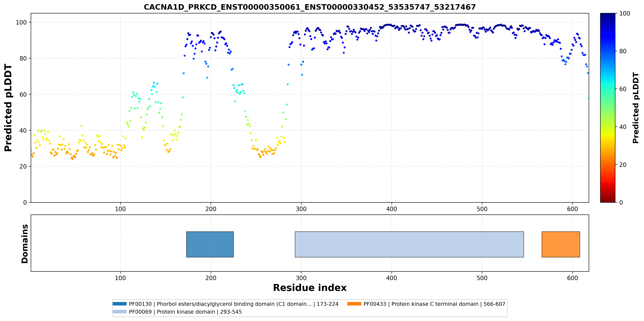644x321 pixels.
Task: Click the pLDDT colorbar gradient
Action: (x=608, y=108)
